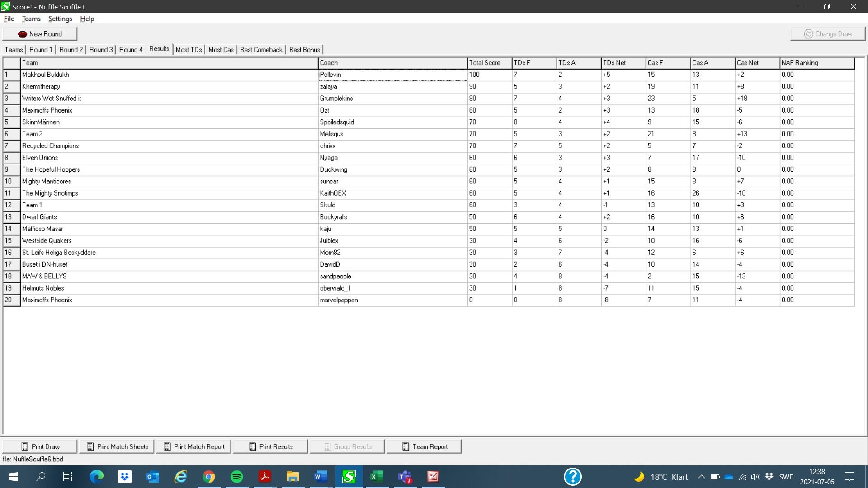The height and width of the screenshot is (488, 868).
Task: Open the Team Report
Action: click(425, 446)
